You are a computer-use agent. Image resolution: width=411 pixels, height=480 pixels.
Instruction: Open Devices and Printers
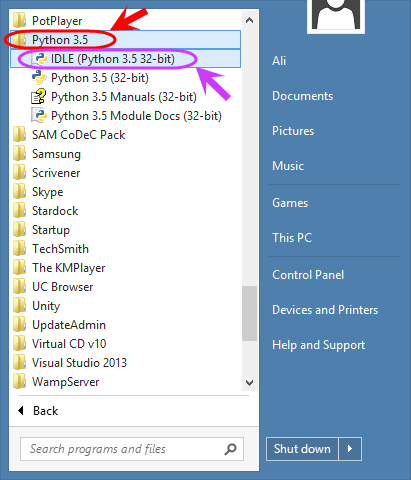[325, 310]
